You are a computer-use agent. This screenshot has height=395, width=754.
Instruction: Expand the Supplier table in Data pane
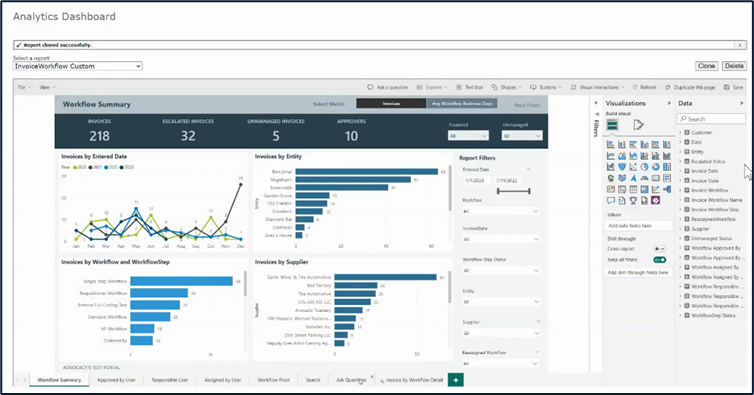click(x=680, y=229)
